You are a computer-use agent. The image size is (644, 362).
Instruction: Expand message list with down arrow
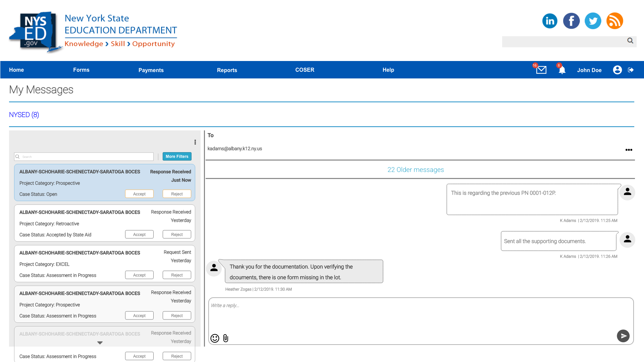[x=100, y=343]
